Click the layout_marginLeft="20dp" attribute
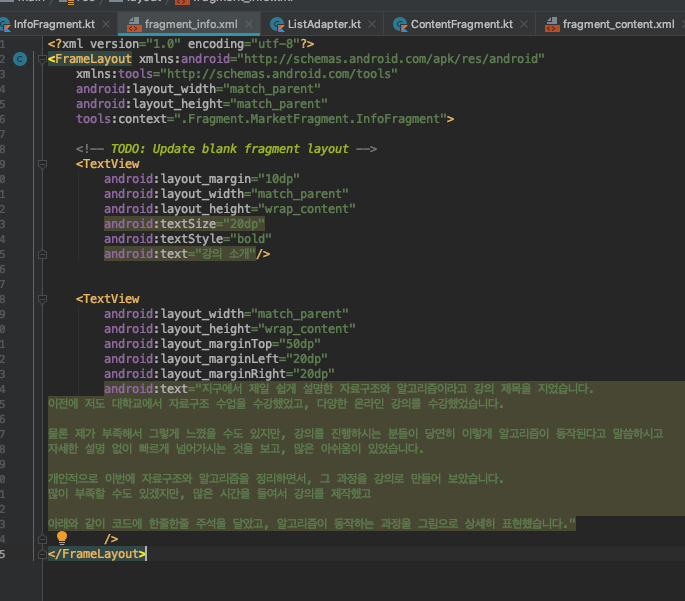Screen dimensions: 685x601 [x=215, y=359]
